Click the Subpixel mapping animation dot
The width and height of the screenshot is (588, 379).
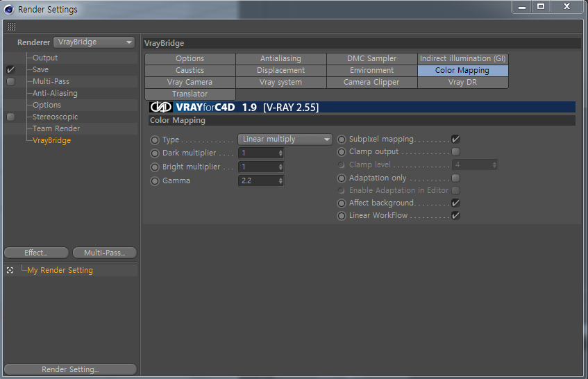(342, 140)
